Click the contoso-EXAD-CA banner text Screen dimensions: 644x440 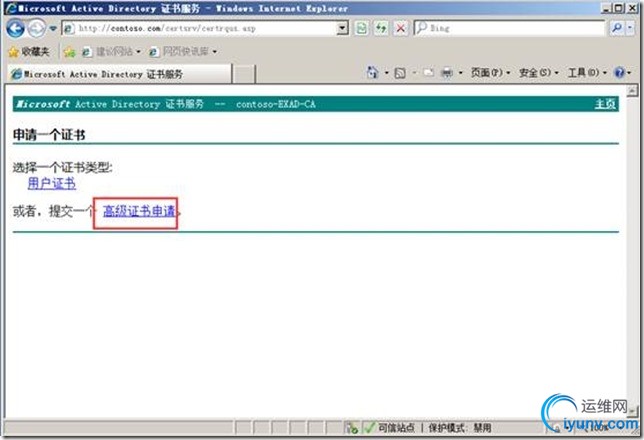[x=276, y=104]
